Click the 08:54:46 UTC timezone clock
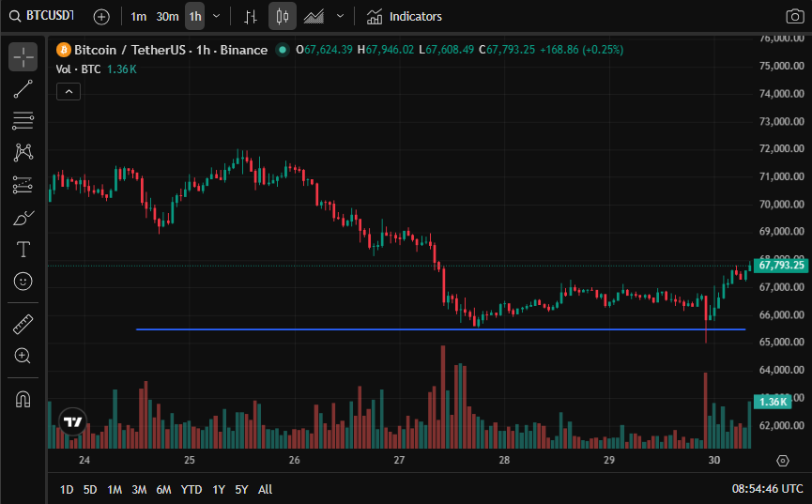The width and height of the screenshot is (812, 504). tap(767, 489)
